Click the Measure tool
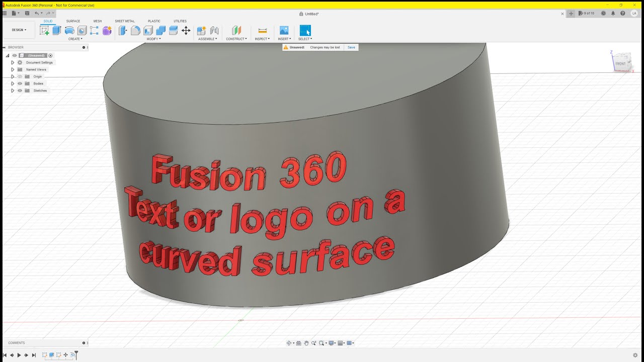644x362 pixels. [262, 31]
